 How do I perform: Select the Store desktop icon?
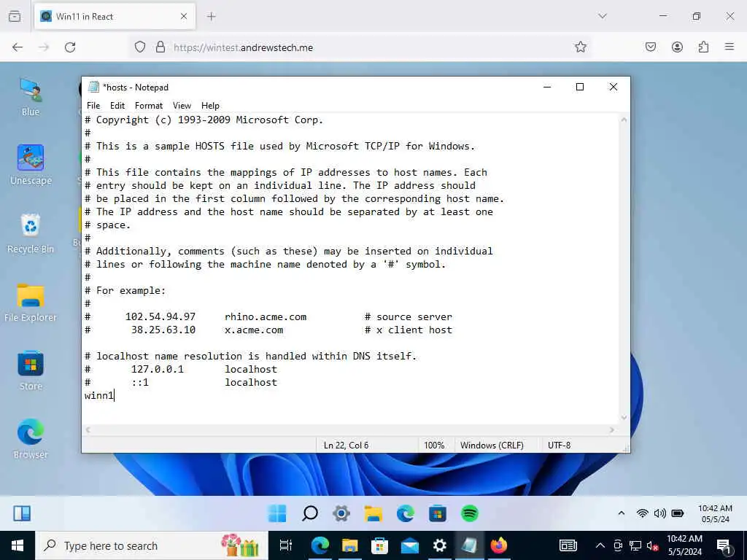coord(31,370)
